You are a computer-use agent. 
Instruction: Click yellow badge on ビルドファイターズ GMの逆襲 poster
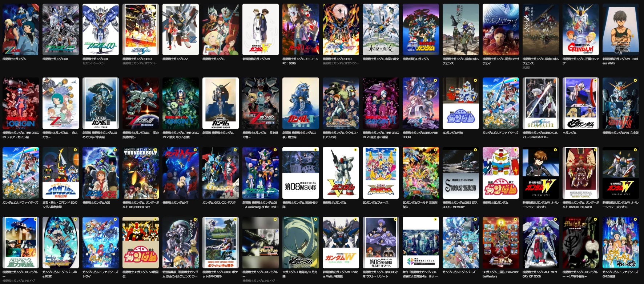pyautogui.click(x=635, y=220)
